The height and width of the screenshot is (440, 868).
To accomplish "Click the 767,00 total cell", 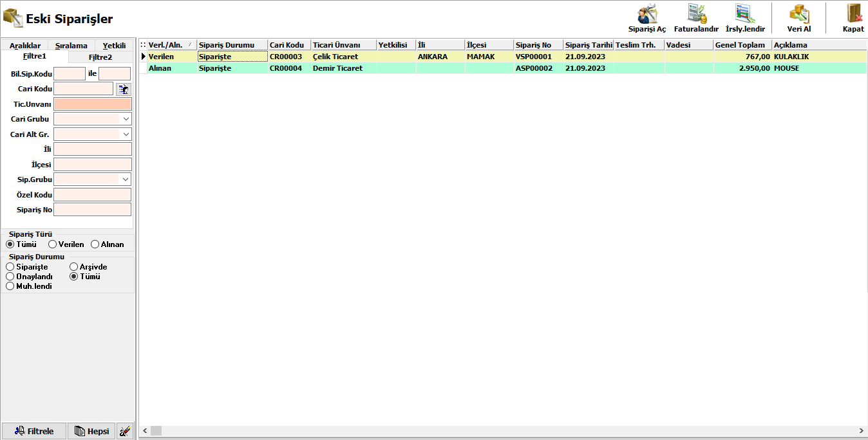I will pos(742,57).
